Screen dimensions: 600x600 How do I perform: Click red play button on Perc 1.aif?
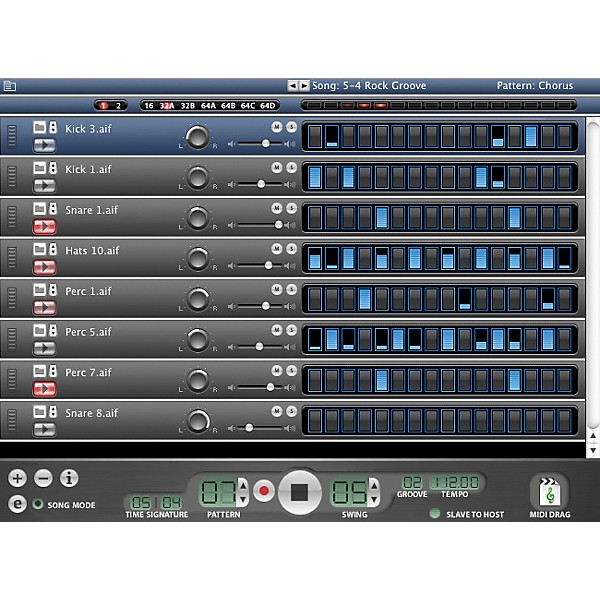44,307
